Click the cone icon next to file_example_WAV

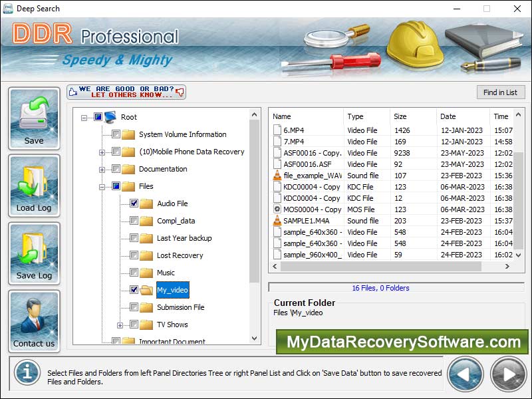click(x=276, y=175)
